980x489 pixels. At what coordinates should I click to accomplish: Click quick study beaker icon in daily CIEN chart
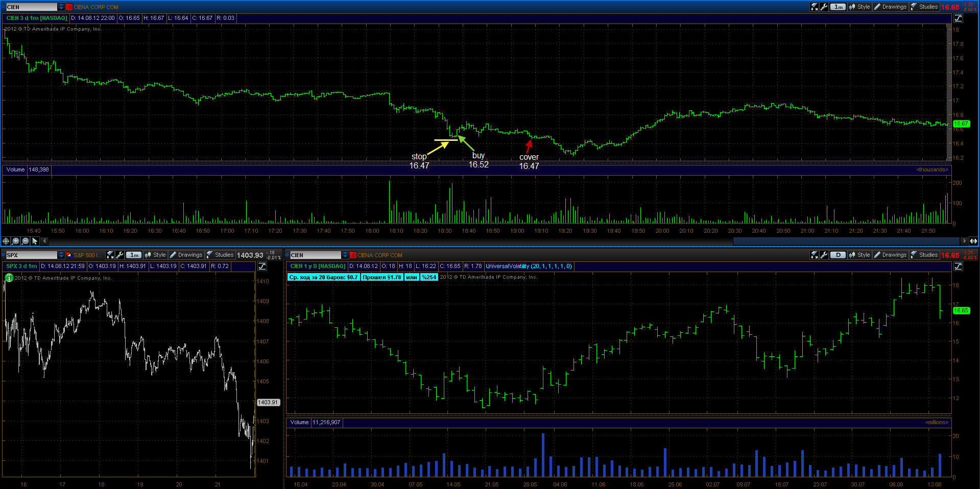815,255
